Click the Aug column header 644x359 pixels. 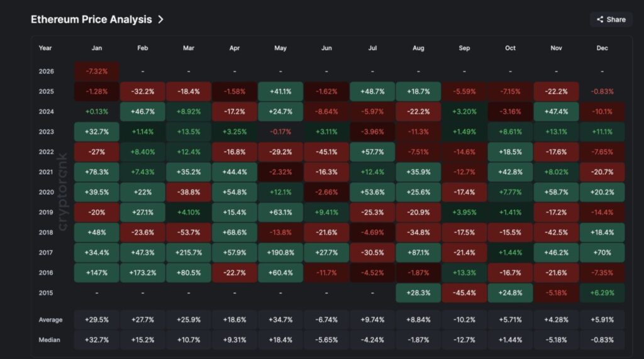tap(418, 48)
